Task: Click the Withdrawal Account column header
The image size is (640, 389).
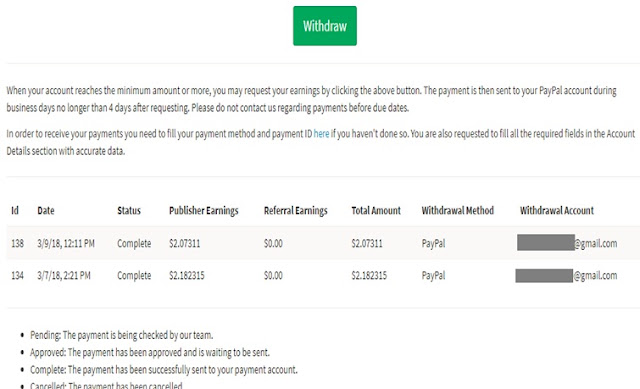Action: pos(557,211)
